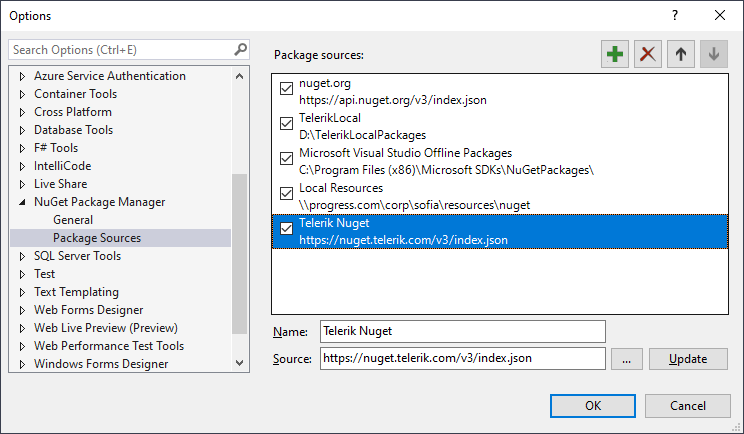Browse for a source with the ... button

tap(627, 359)
